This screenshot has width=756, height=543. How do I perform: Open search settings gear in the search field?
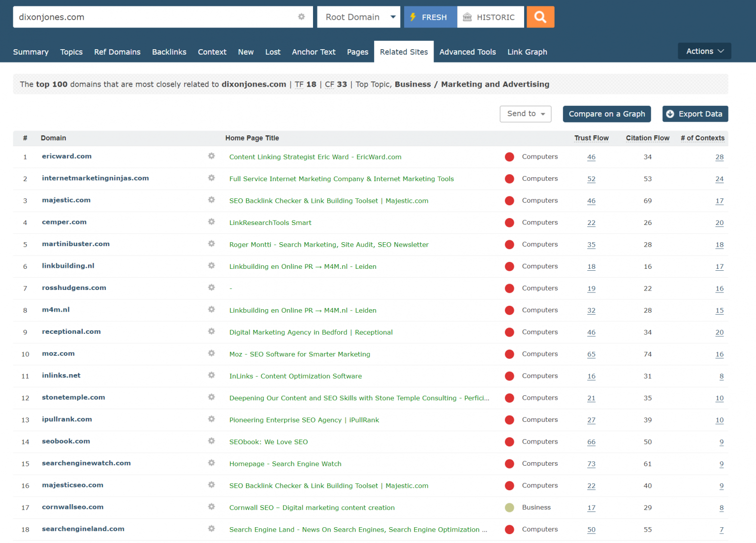coord(301,17)
